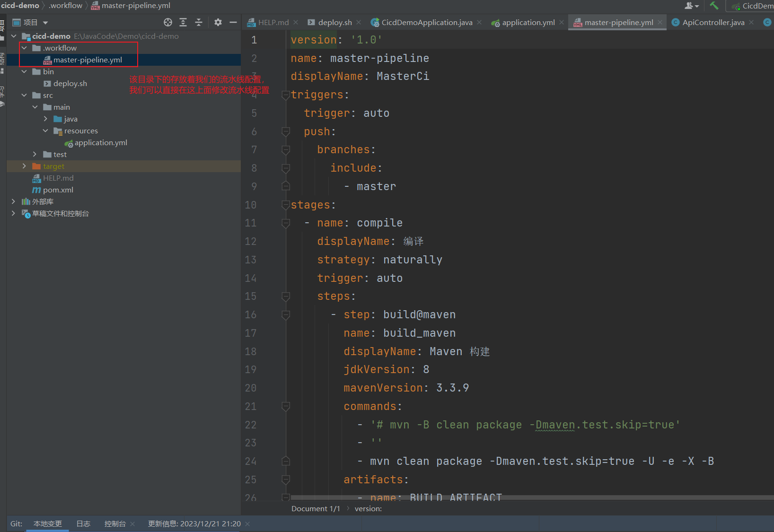Image resolution: width=774 pixels, height=532 pixels.
Task: Click 'version:' in the editor bottom breadcrumb
Action: (368, 508)
